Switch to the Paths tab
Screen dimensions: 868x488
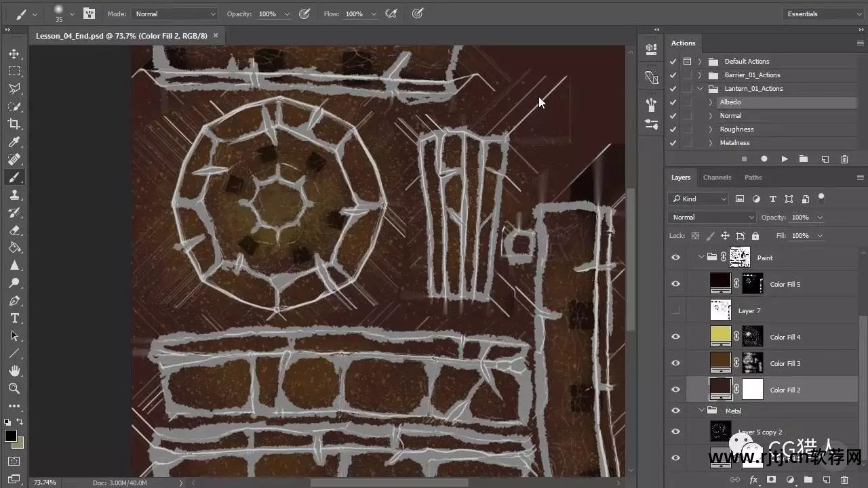[753, 178]
